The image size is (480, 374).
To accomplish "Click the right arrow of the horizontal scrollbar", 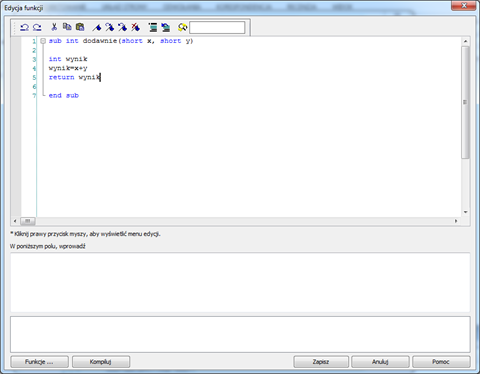I will [x=456, y=221].
